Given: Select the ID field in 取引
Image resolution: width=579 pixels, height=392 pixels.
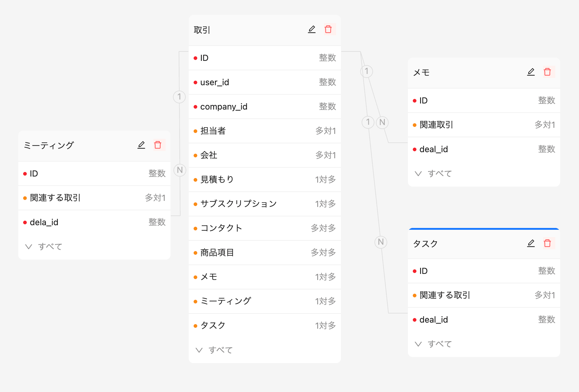Looking at the screenshot, I should tap(265, 58).
